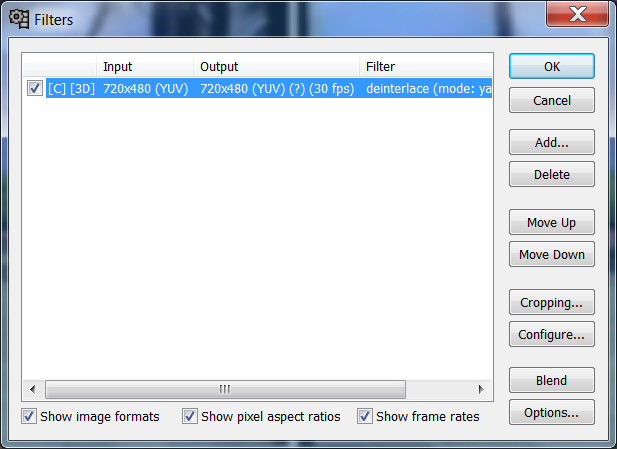Delete the selected filter
The height and width of the screenshot is (449, 617).
(x=552, y=174)
